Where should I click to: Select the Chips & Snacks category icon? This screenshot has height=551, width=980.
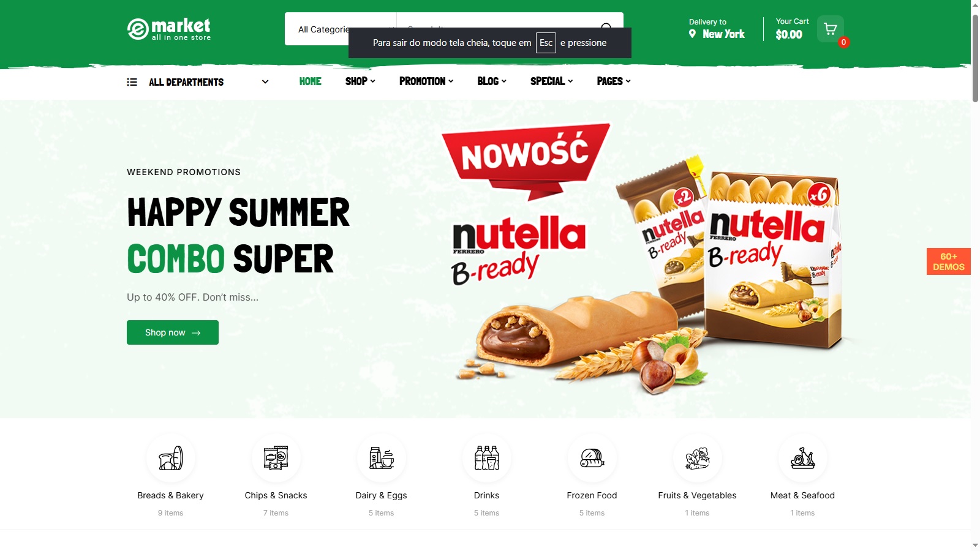(276, 458)
